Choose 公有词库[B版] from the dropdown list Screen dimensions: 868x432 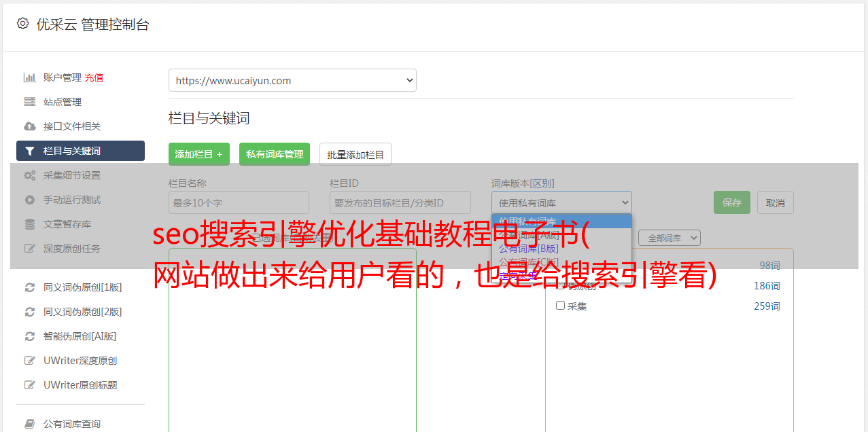coord(529,249)
